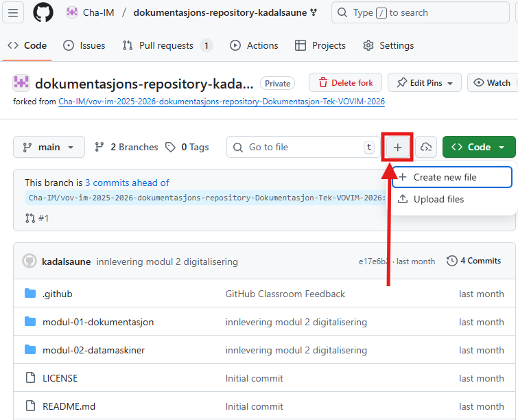
Task: Click the Private visibility badge
Action: click(x=277, y=84)
